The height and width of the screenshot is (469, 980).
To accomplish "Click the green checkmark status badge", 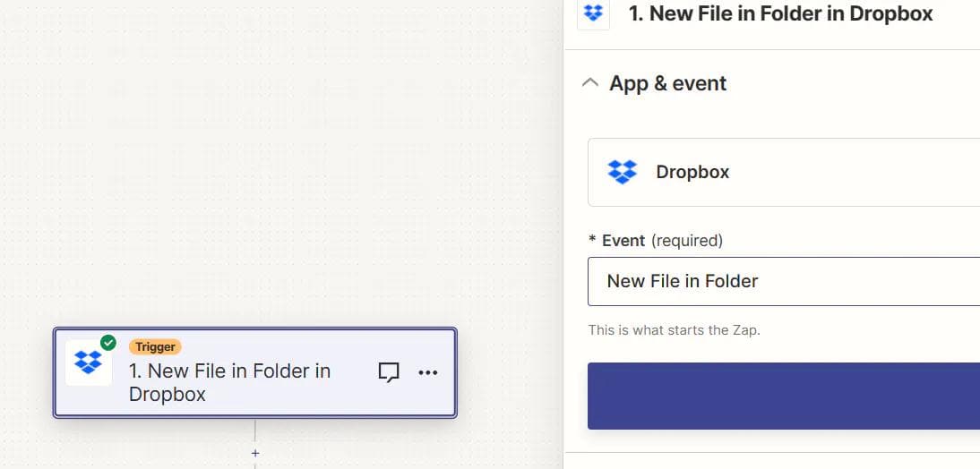I will [108, 343].
